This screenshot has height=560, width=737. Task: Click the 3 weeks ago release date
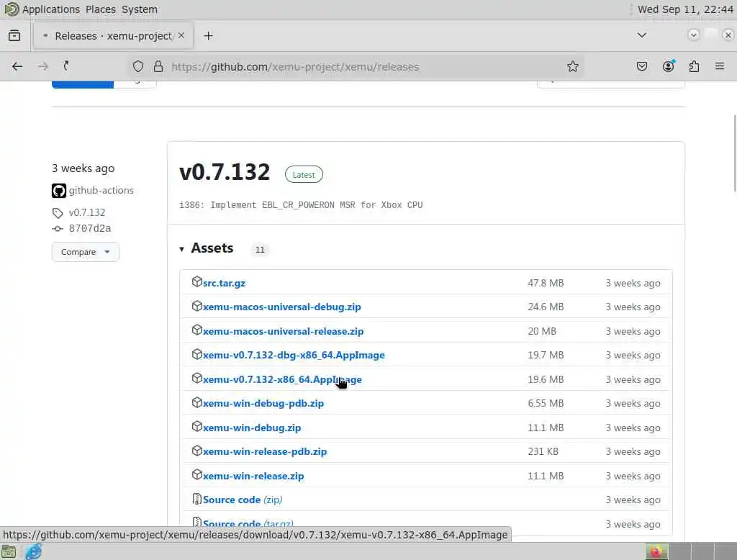[x=83, y=168]
